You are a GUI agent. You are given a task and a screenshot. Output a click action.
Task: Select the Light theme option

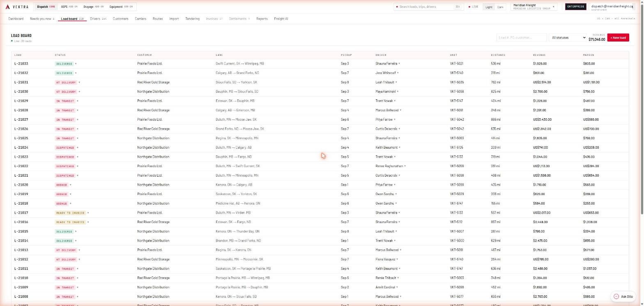point(489,7)
